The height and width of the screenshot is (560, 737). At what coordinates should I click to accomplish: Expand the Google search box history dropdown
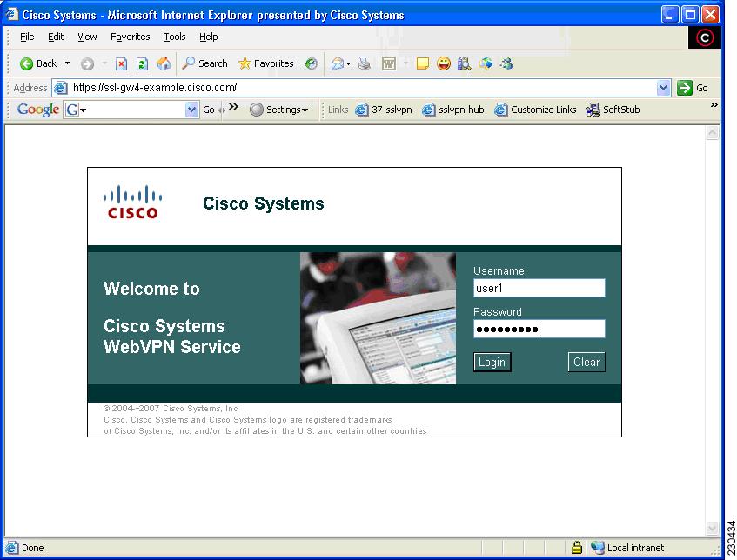(x=191, y=110)
